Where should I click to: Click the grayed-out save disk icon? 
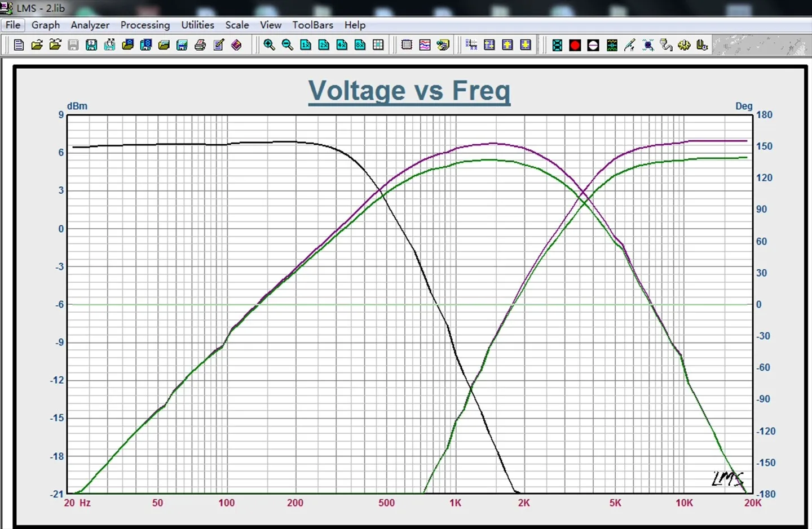point(73,45)
